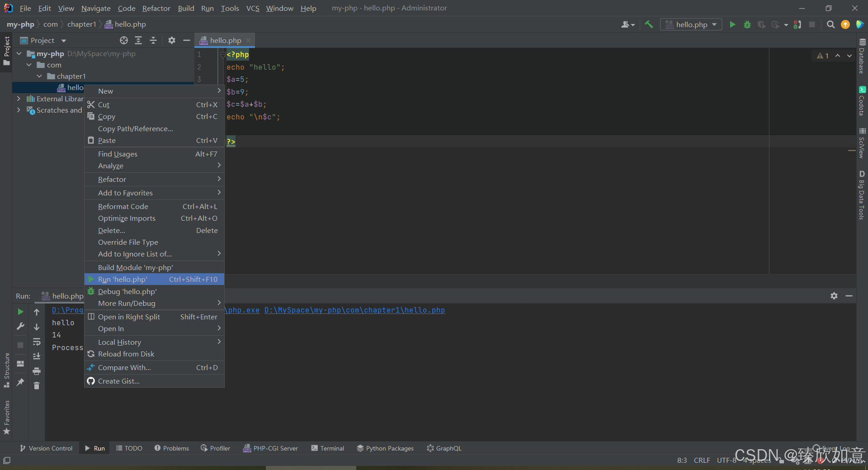Expand the External Libraries node
This screenshot has height=470, width=868.
[19, 99]
